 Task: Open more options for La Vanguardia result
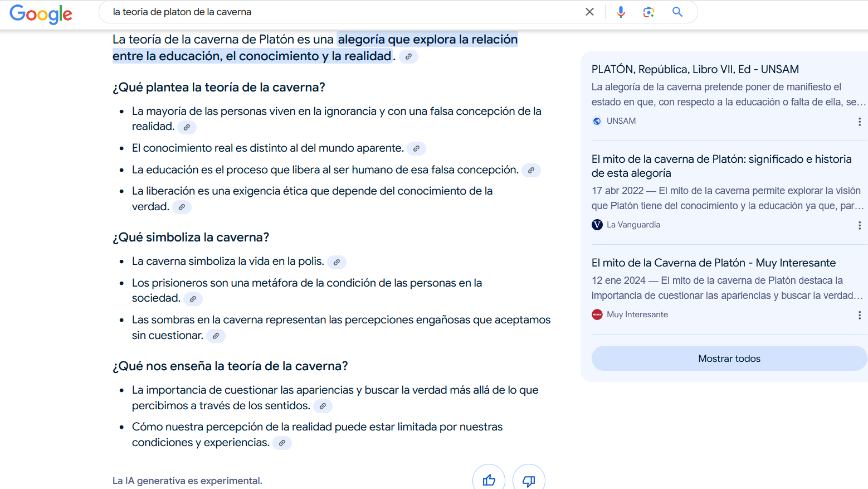pos(860,225)
